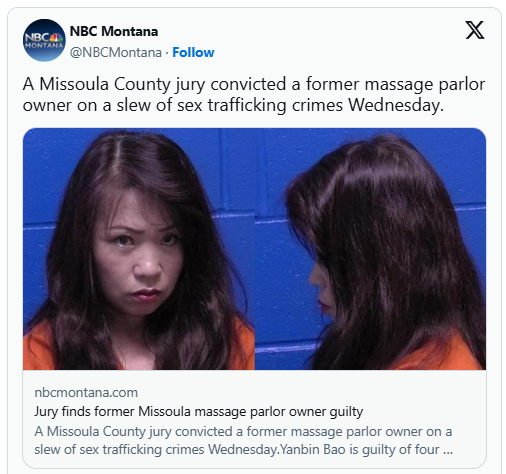Follow the NBC Montana account

tap(193, 52)
